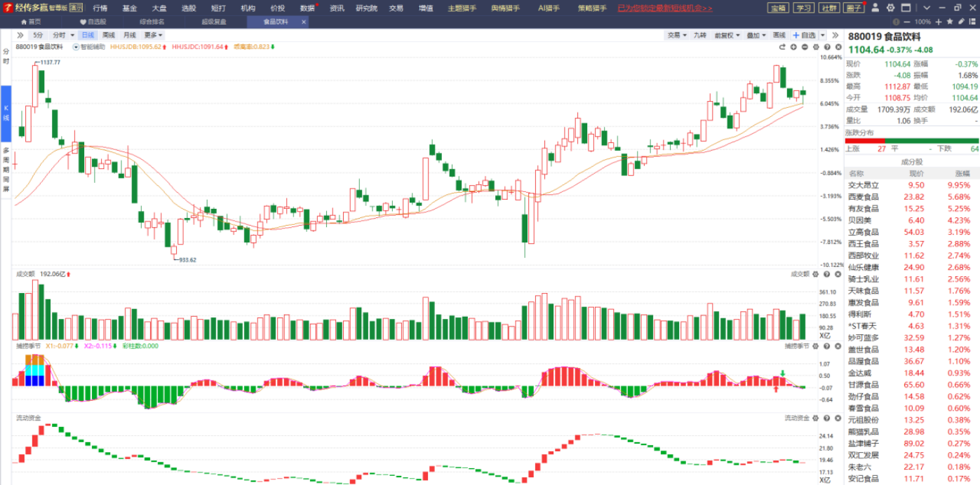The image size is (980, 485).
Task: Click the help icon of the 捕捞季节 panel
Action: (826, 346)
